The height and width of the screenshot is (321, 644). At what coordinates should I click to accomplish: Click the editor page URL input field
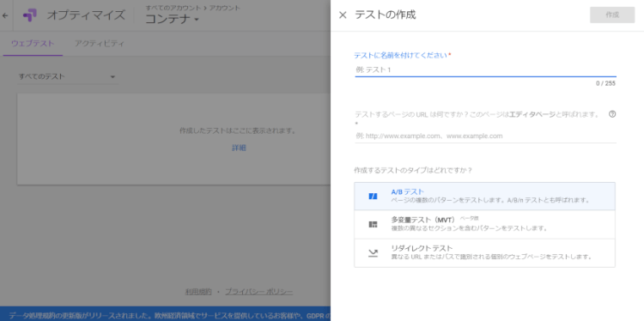(485, 136)
